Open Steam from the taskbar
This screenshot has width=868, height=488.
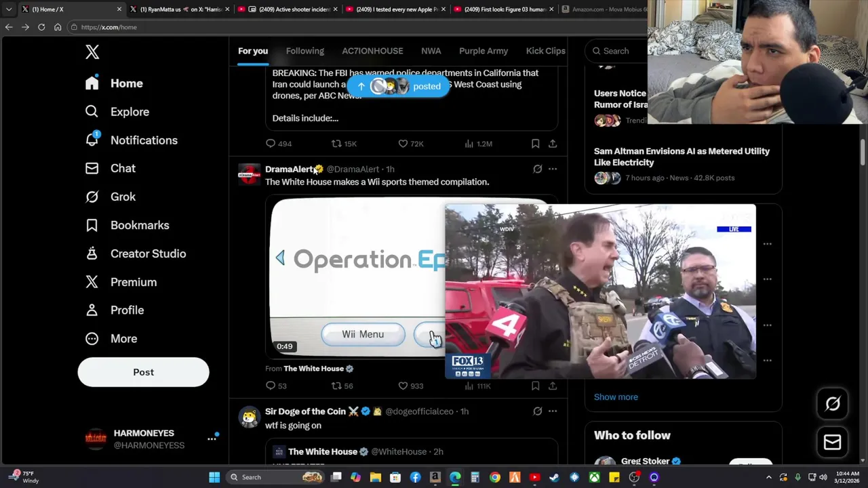pyautogui.click(x=554, y=477)
